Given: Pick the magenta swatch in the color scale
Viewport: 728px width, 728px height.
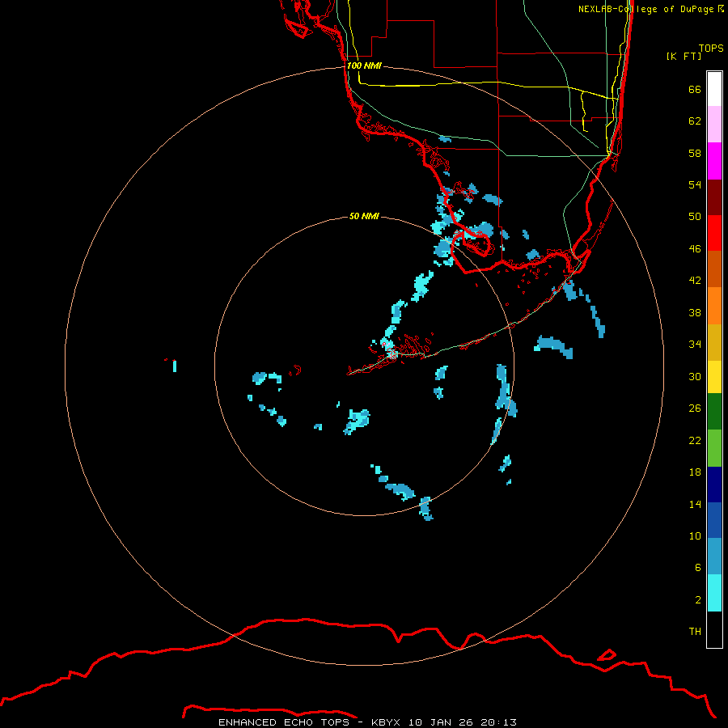Looking at the screenshot, I should click(714, 161).
